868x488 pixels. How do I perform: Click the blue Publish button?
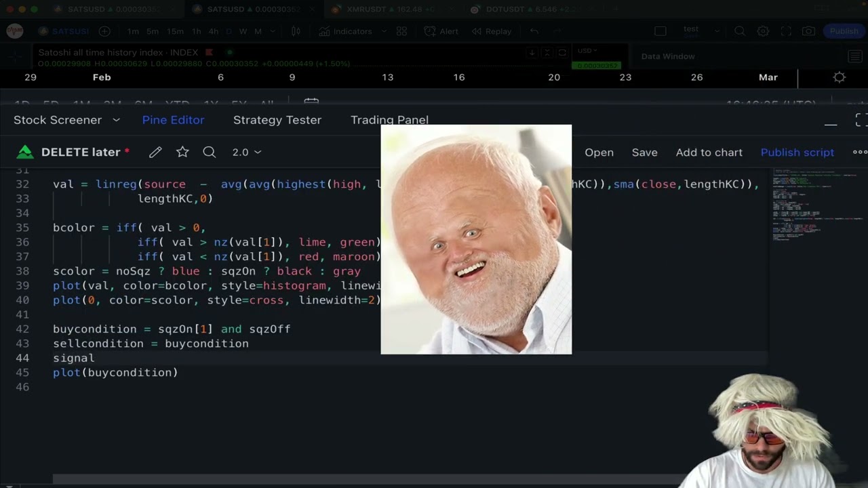[844, 31]
